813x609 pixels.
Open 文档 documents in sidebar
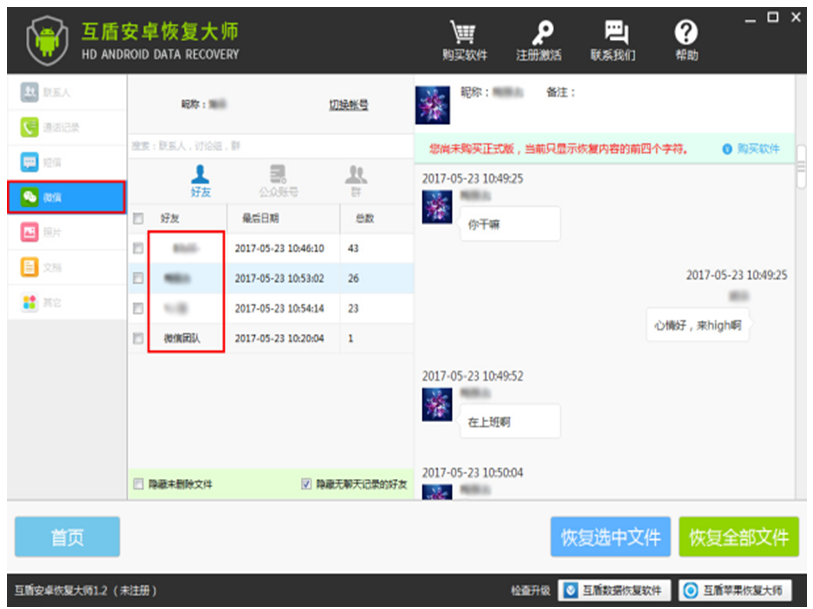click(66, 267)
